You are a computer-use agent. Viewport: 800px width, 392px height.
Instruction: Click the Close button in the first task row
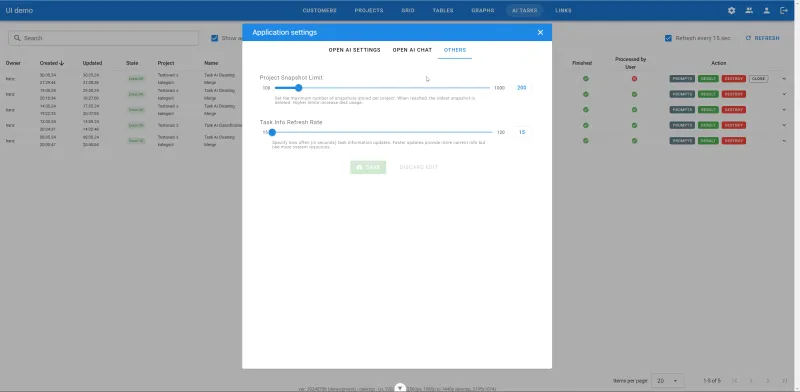point(758,79)
